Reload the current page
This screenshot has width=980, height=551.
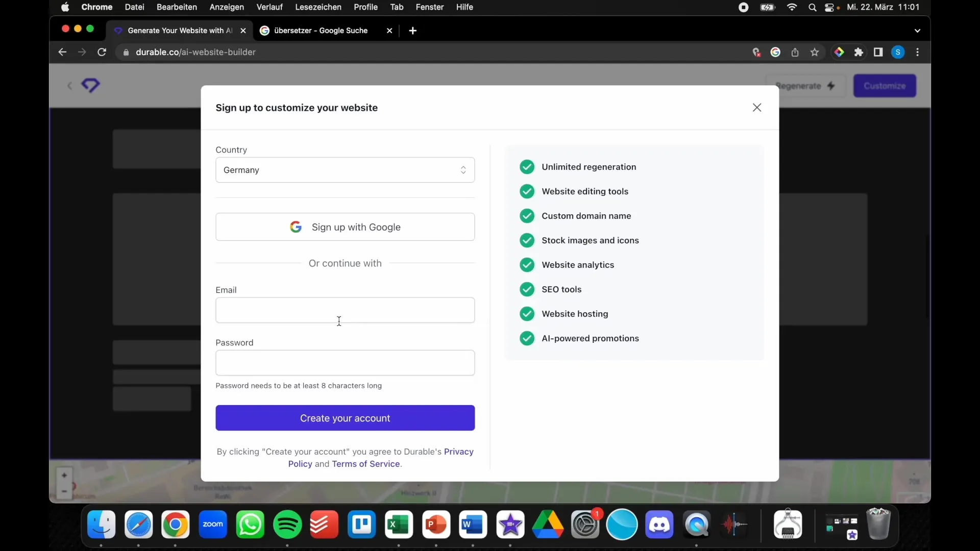coord(102,52)
